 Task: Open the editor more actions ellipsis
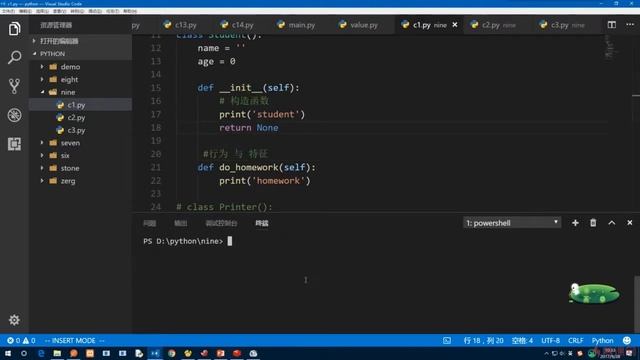click(x=630, y=24)
